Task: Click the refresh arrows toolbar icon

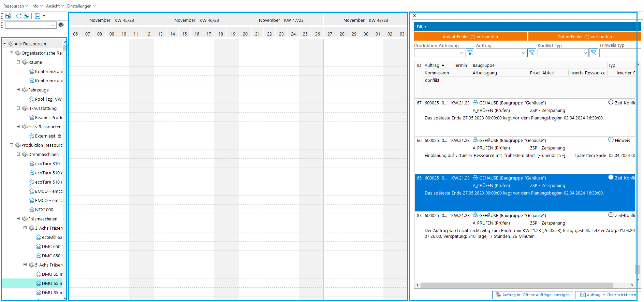Action: pyautogui.click(x=19, y=16)
